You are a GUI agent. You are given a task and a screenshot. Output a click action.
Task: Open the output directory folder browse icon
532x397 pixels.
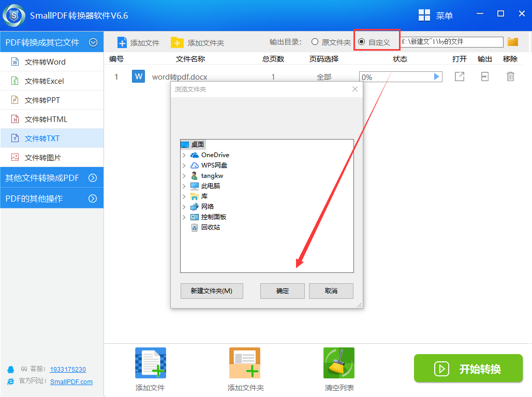513,42
